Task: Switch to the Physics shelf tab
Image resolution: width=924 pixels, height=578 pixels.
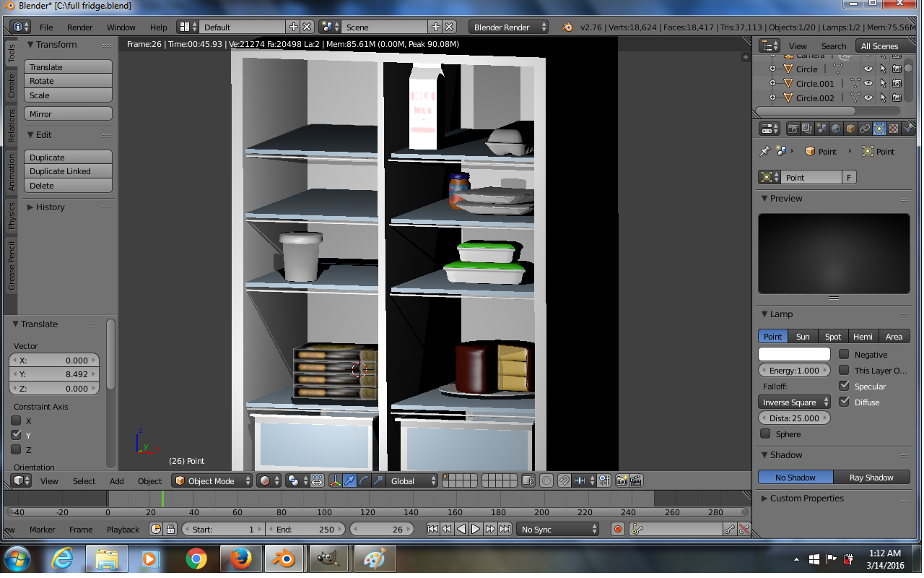Action: tap(12, 215)
